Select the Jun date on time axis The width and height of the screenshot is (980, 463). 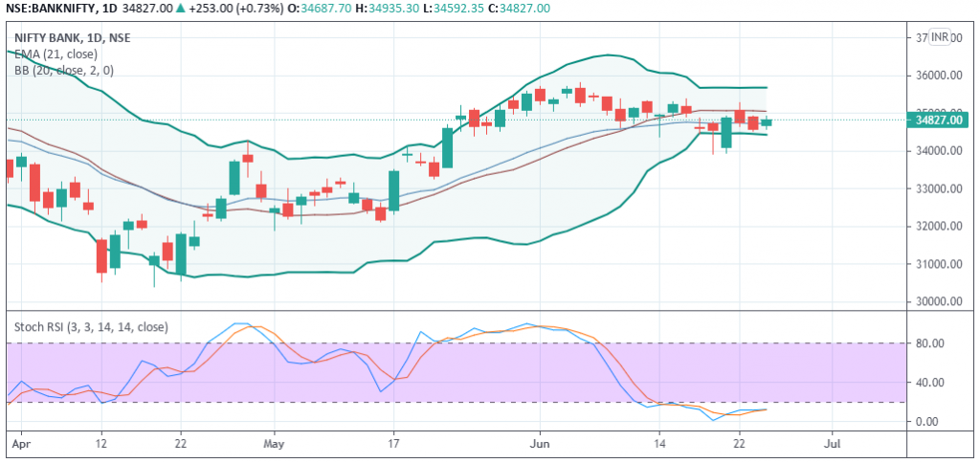(x=540, y=444)
